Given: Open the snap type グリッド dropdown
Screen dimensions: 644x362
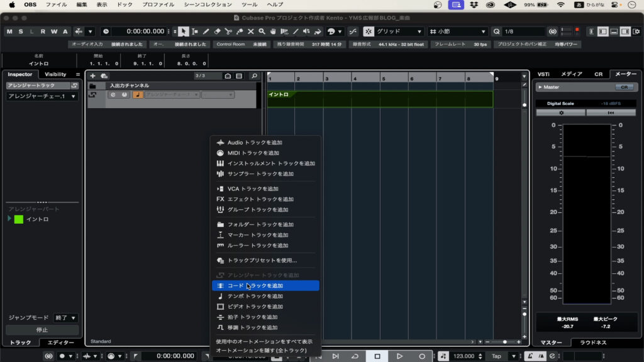Looking at the screenshot, I should 399,31.
